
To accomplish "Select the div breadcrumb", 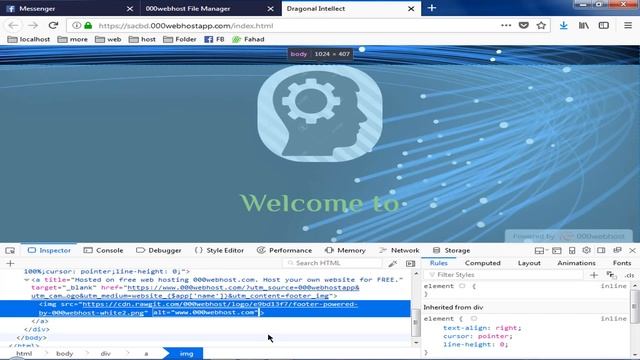I will [x=105, y=353].
